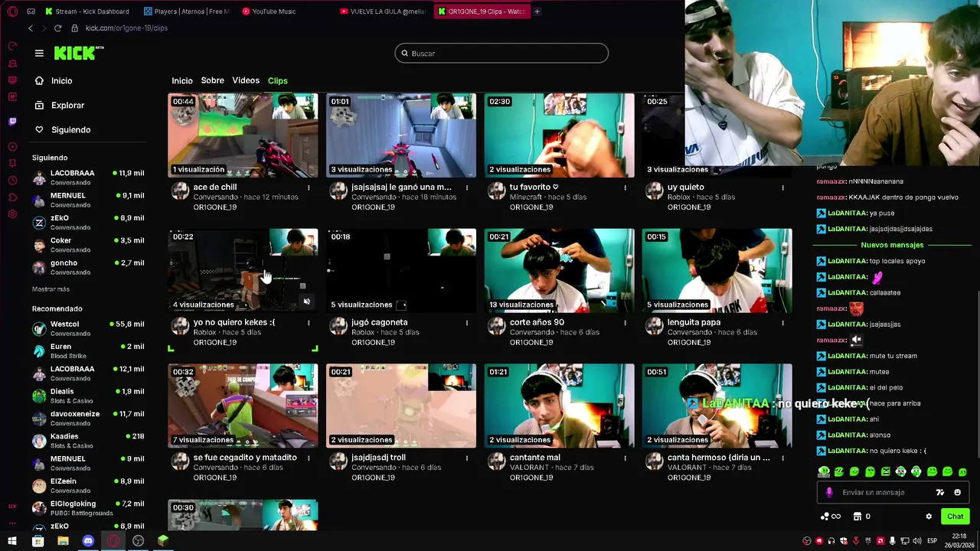The image size is (980, 551).
Task: Play the 'ace de chill' clip thumbnail
Action: coord(243,135)
